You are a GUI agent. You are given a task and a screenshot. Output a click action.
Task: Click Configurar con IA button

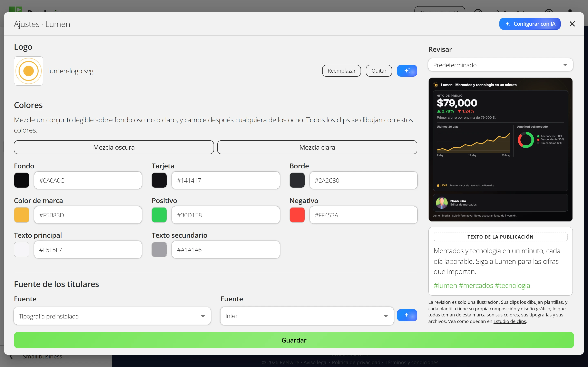pyautogui.click(x=530, y=24)
